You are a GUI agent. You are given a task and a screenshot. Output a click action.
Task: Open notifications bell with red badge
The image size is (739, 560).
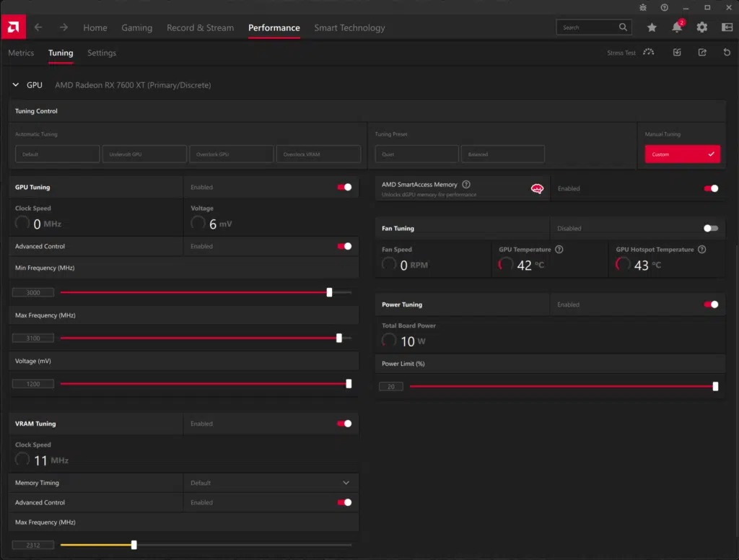click(x=677, y=27)
